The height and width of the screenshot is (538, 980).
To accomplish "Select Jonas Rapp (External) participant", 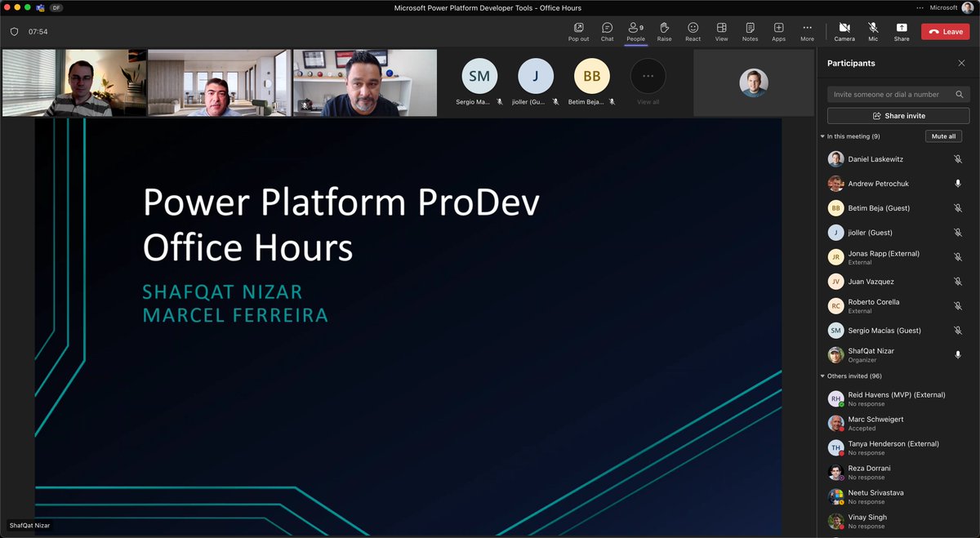I will point(898,257).
